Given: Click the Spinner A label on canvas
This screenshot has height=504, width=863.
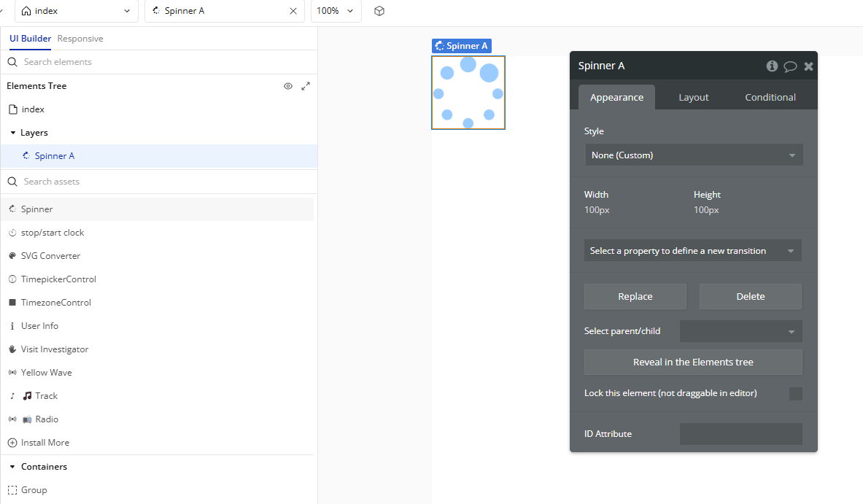Looking at the screenshot, I should (x=461, y=46).
